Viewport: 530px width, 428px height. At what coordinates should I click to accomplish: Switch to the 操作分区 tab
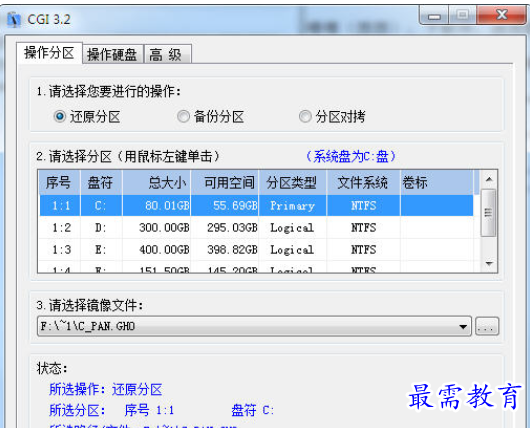(x=49, y=53)
